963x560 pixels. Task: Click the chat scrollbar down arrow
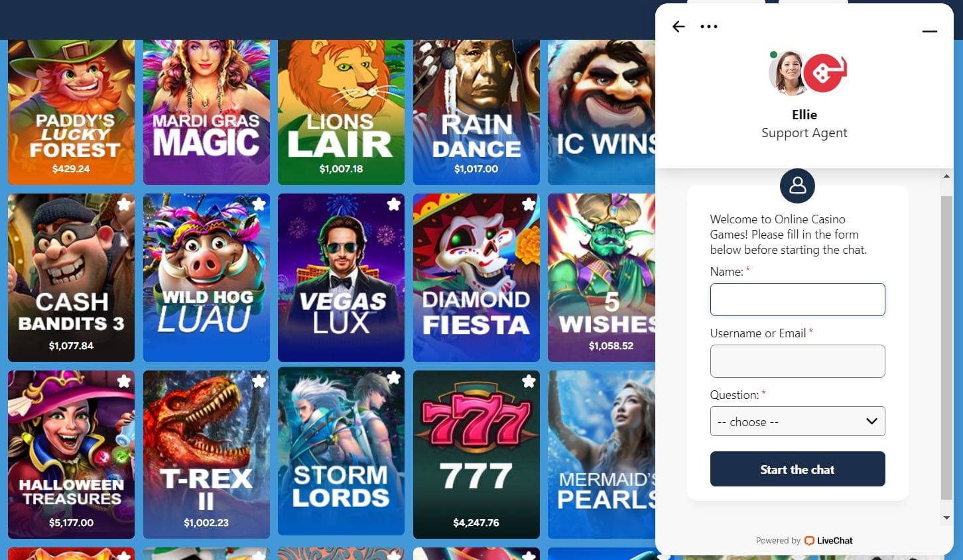point(946,518)
